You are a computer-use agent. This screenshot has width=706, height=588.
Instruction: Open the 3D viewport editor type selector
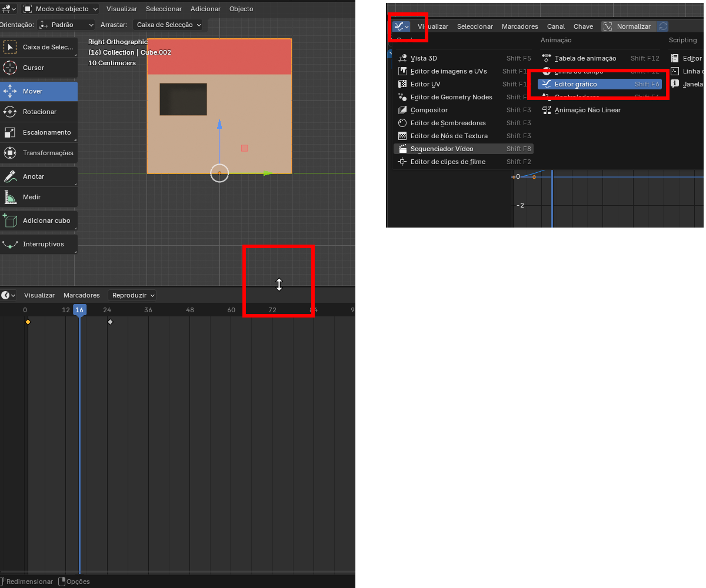[8, 9]
